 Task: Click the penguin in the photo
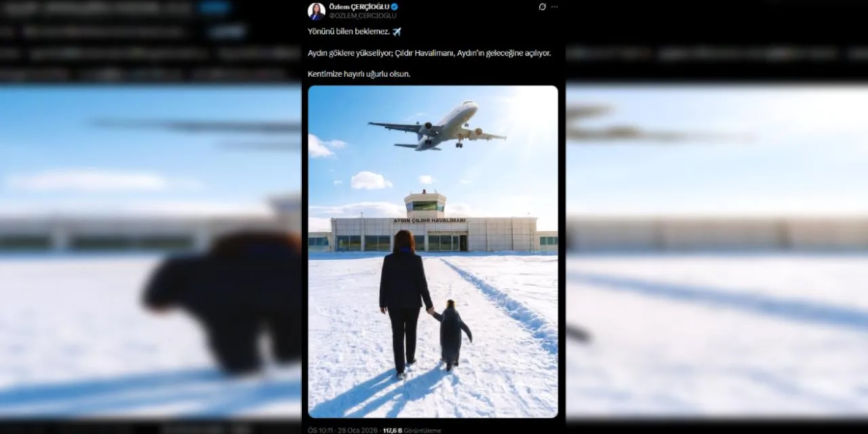tap(452, 335)
